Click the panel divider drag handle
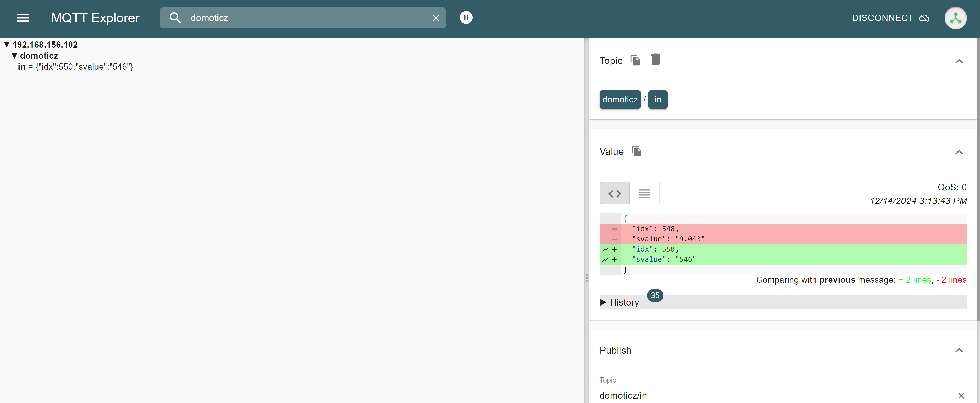 [587, 278]
